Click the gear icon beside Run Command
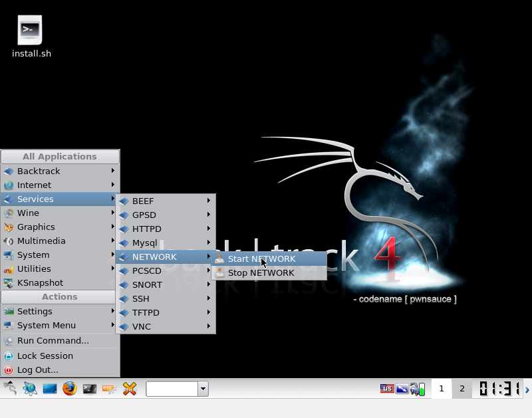Viewport: 532px width, 418px height. 9,341
